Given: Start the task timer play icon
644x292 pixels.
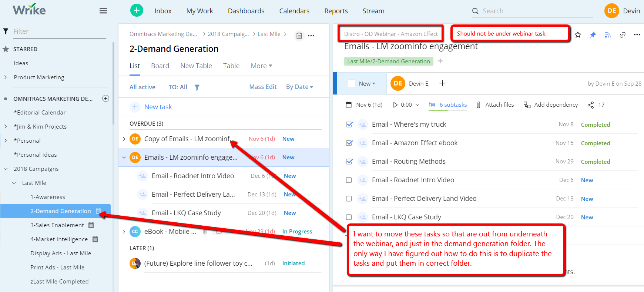Looking at the screenshot, I should pyautogui.click(x=395, y=105).
